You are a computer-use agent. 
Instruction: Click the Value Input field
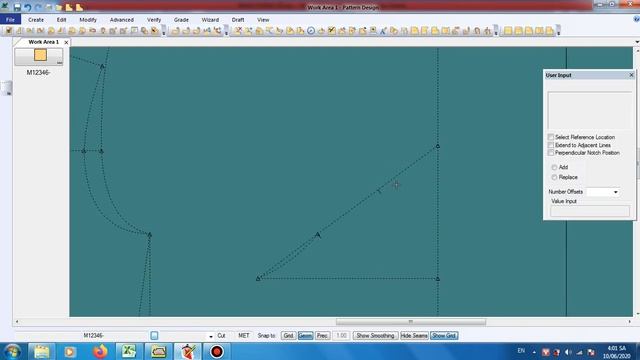tap(590, 211)
